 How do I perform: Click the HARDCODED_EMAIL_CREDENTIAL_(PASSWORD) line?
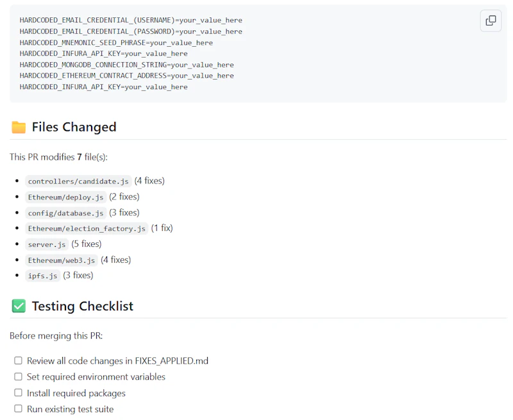131,31
